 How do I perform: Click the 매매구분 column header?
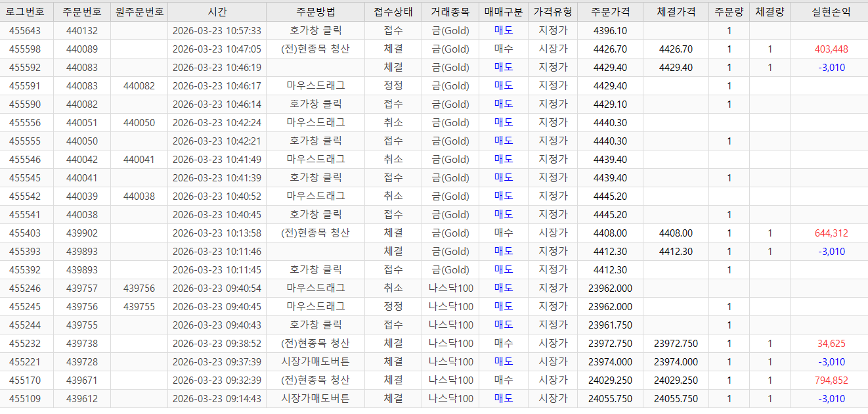tap(504, 12)
